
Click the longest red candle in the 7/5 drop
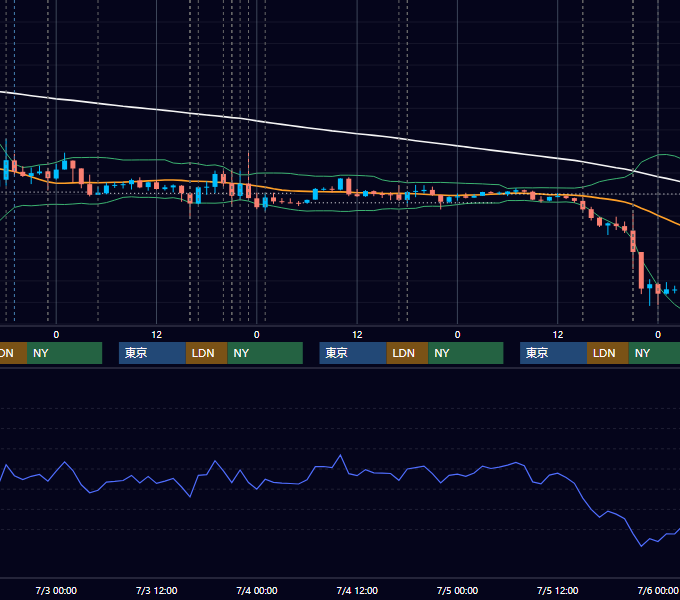pyautogui.click(x=641, y=271)
